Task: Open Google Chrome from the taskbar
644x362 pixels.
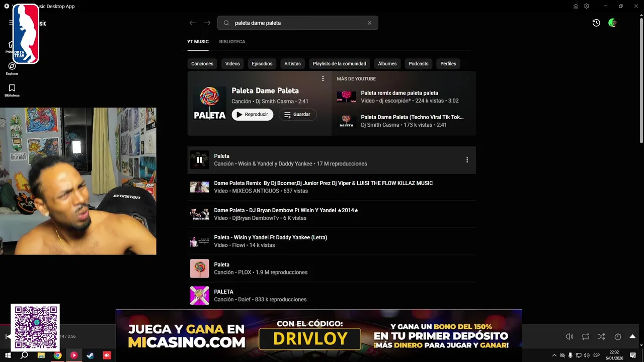Action: pos(58,355)
